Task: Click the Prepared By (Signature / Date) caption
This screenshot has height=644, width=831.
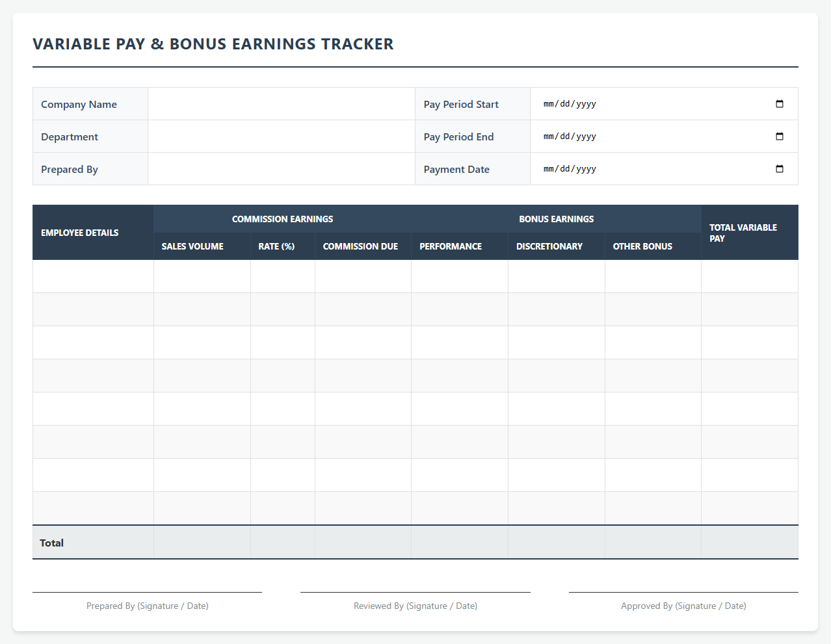Action: pos(148,606)
